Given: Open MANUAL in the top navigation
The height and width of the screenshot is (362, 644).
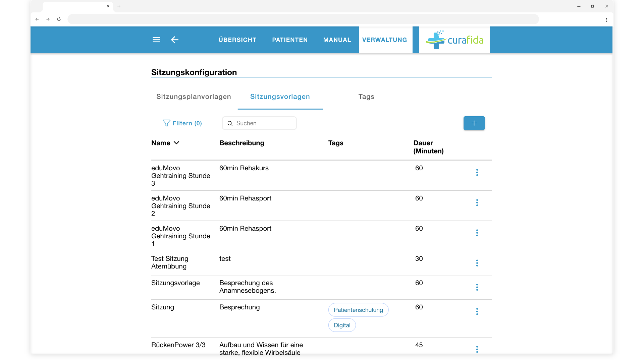Looking at the screenshot, I should (337, 40).
